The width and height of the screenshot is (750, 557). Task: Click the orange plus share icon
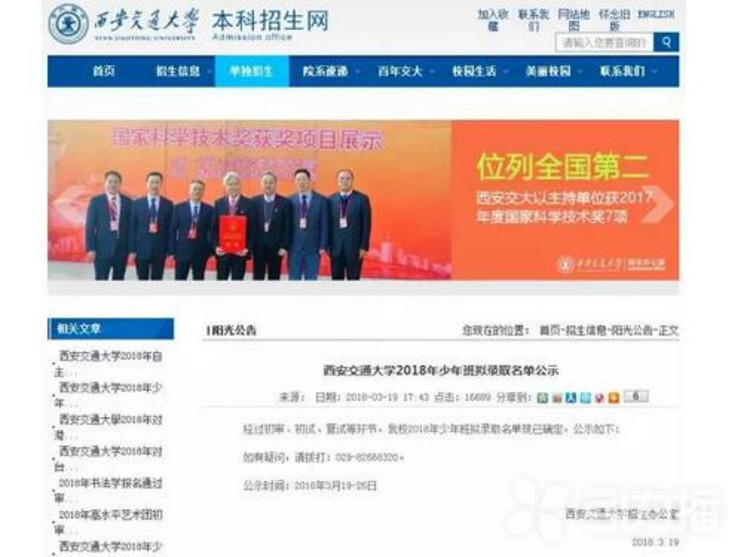click(614, 397)
